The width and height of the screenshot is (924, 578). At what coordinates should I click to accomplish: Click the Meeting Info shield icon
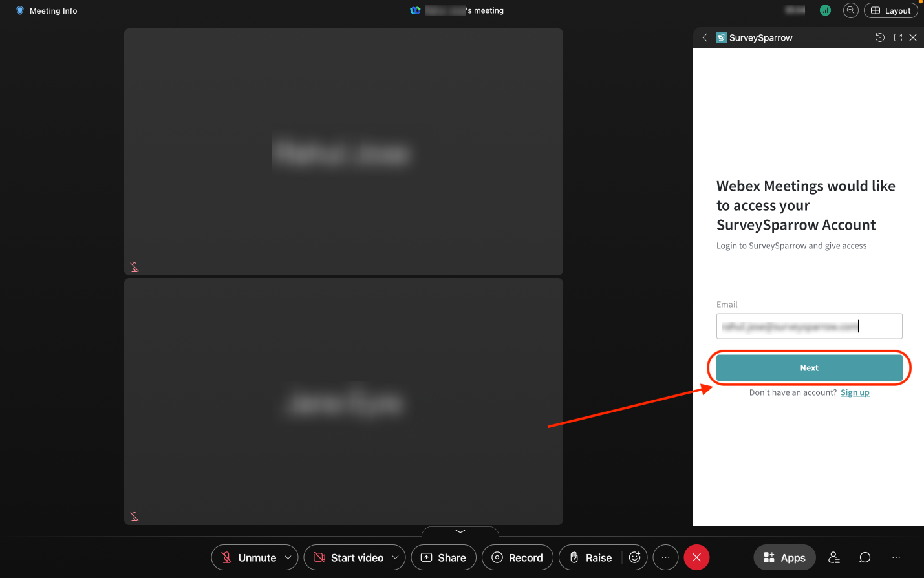[x=20, y=10]
